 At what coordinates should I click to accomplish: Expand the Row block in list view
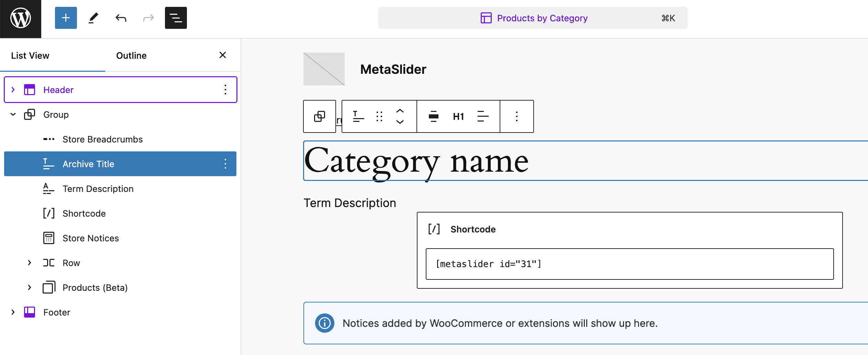[x=30, y=263]
